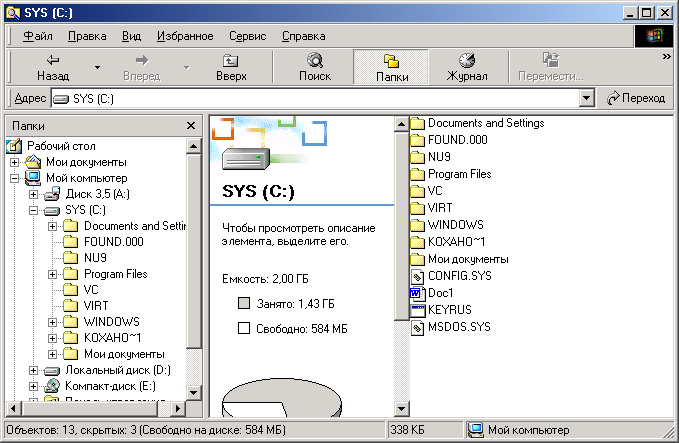The image size is (679, 443).
Task: Expand Documents and Settings in tree
Action: point(52,226)
